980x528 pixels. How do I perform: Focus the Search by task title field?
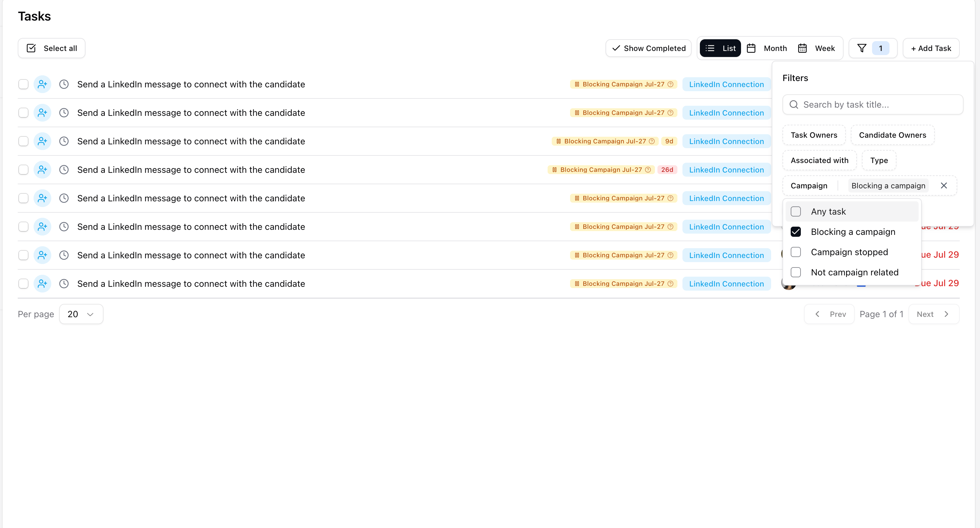[873, 104]
